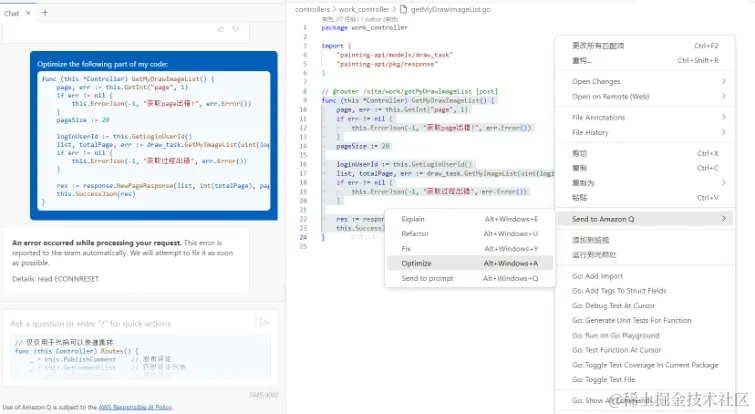Click thumbs up feedback icon

[x=221, y=29]
